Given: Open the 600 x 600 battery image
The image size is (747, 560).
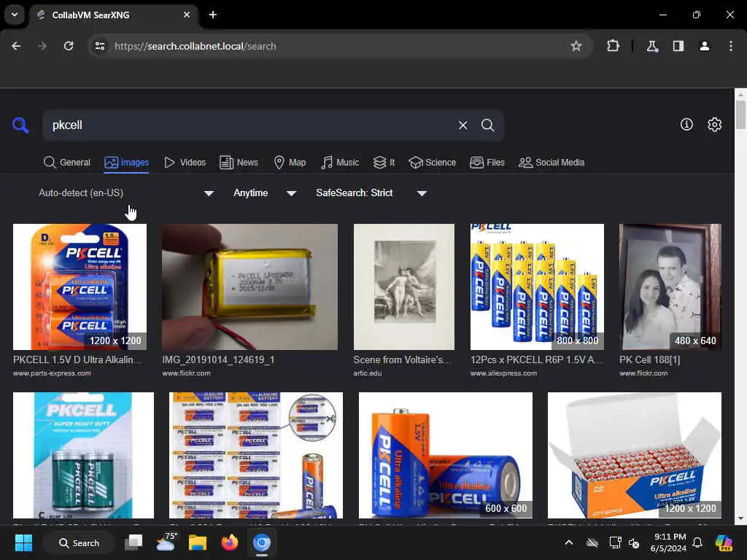Looking at the screenshot, I should click(446, 455).
